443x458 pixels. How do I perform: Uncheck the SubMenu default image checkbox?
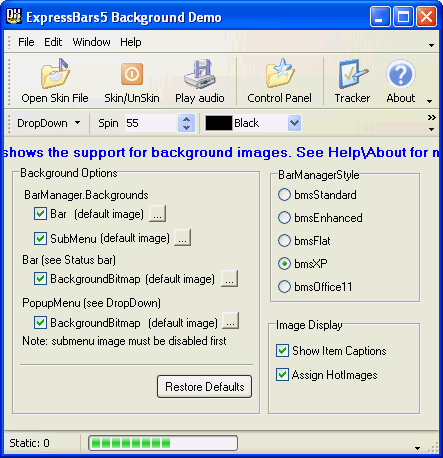click(40, 238)
